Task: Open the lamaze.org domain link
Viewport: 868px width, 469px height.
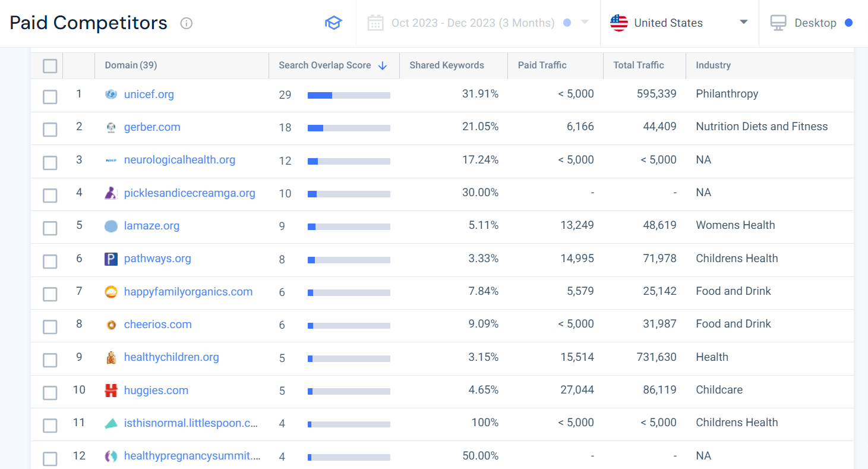Action: click(x=151, y=226)
